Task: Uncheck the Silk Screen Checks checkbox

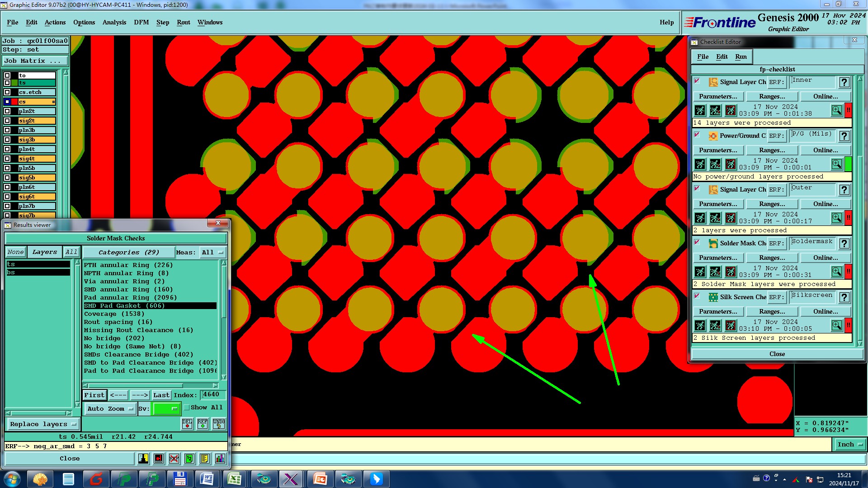Action: click(697, 296)
